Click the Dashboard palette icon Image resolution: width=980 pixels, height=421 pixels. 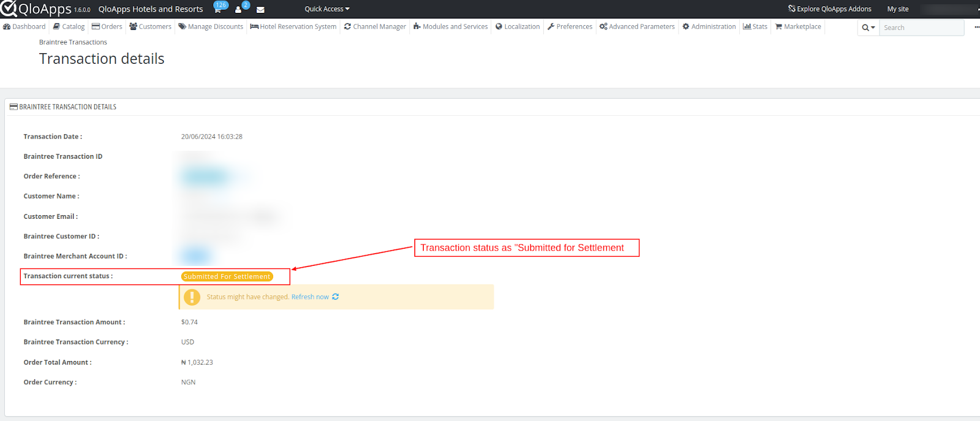tap(7, 27)
